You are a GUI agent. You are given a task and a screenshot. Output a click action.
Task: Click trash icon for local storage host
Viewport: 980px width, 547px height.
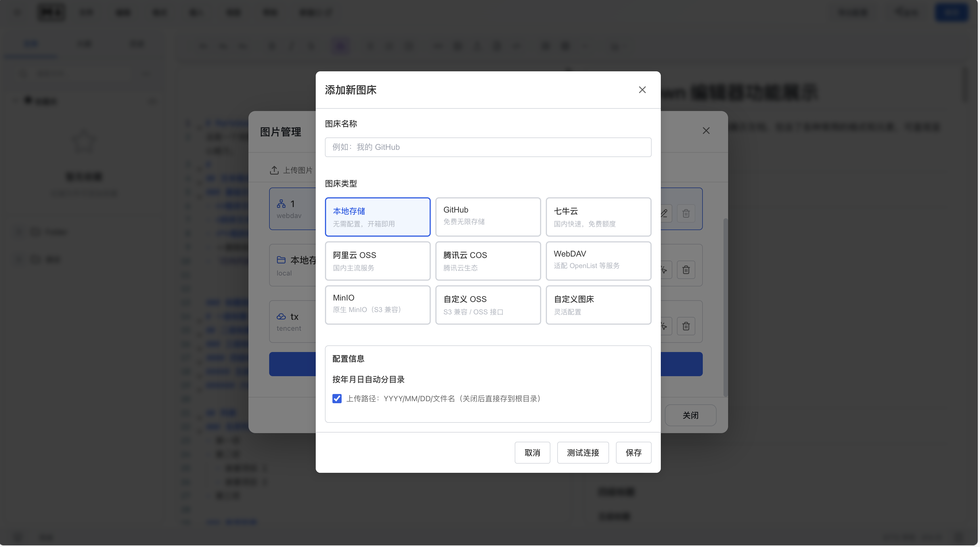[686, 270]
